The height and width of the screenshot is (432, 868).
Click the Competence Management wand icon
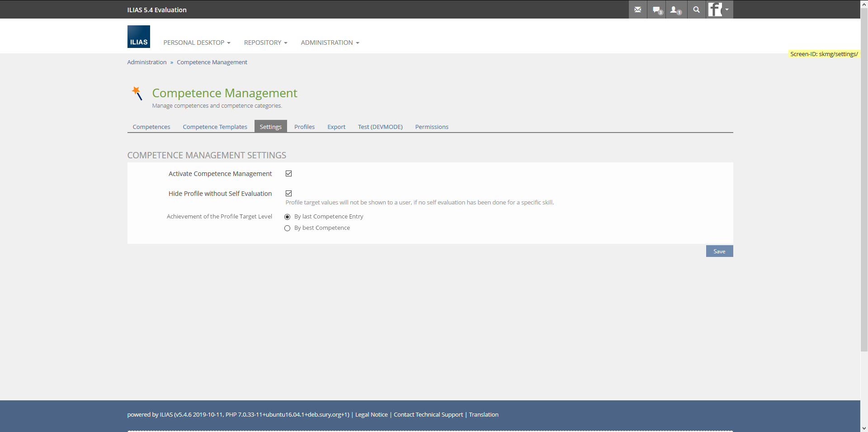click(x=137, y=93)
